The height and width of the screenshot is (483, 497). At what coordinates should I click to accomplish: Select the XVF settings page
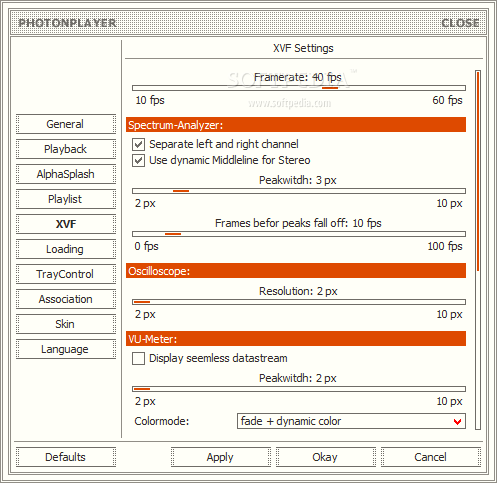pos(66,224)
